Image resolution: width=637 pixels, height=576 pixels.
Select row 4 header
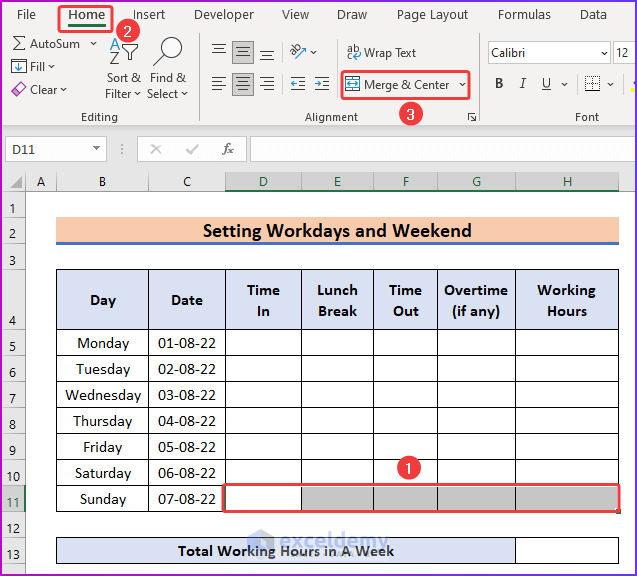pos(13,299)
